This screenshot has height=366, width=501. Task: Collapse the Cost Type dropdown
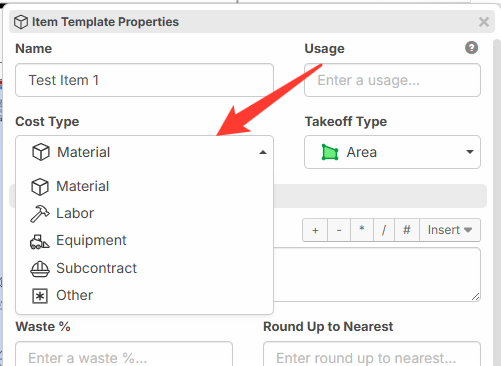[144, 152]
